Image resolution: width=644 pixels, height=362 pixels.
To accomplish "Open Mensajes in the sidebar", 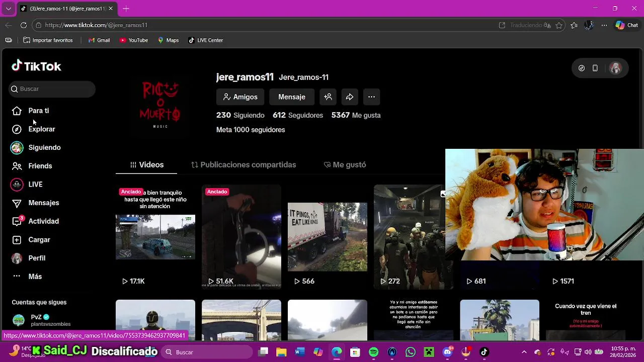I will pyautogui.click(x=36, y=203).
